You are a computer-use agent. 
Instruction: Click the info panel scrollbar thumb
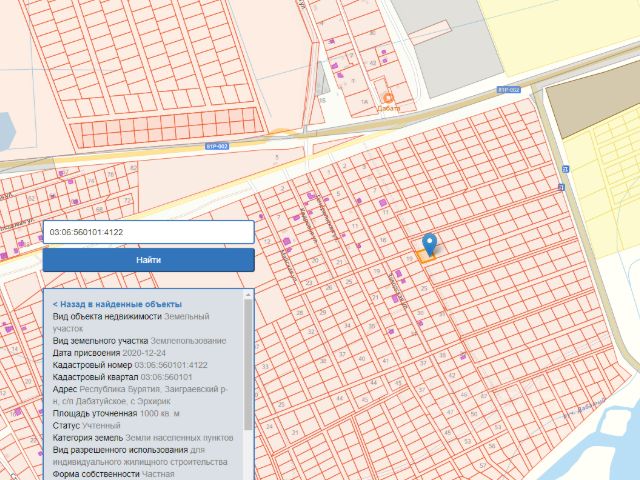pyautogui.click(x=248, y=364)
